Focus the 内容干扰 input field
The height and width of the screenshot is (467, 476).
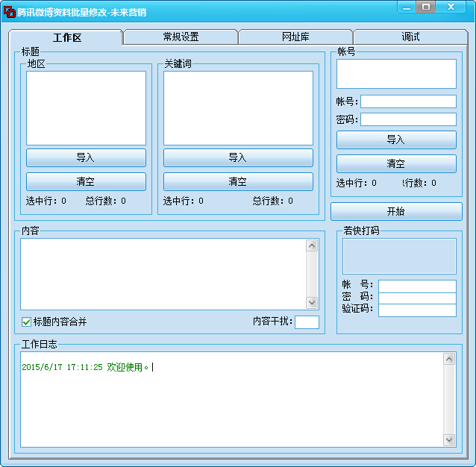(x=307, y=322)
